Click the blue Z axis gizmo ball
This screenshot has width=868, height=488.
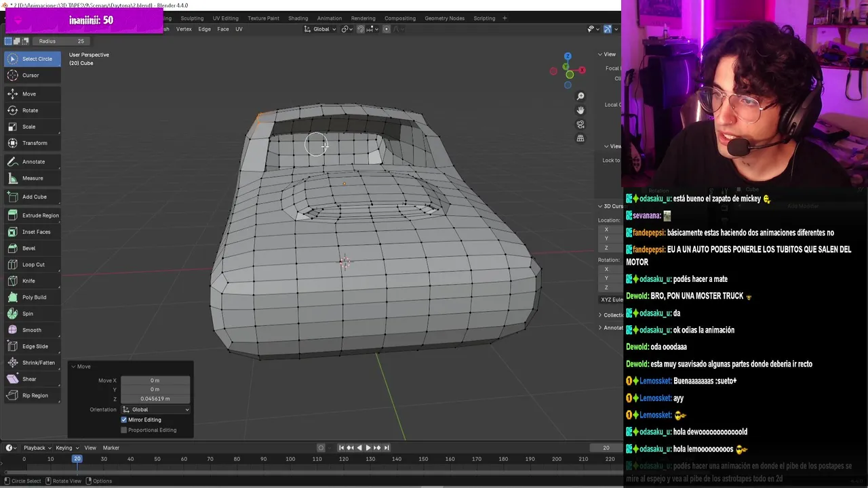pyautogui.click(x=568, y=56)
